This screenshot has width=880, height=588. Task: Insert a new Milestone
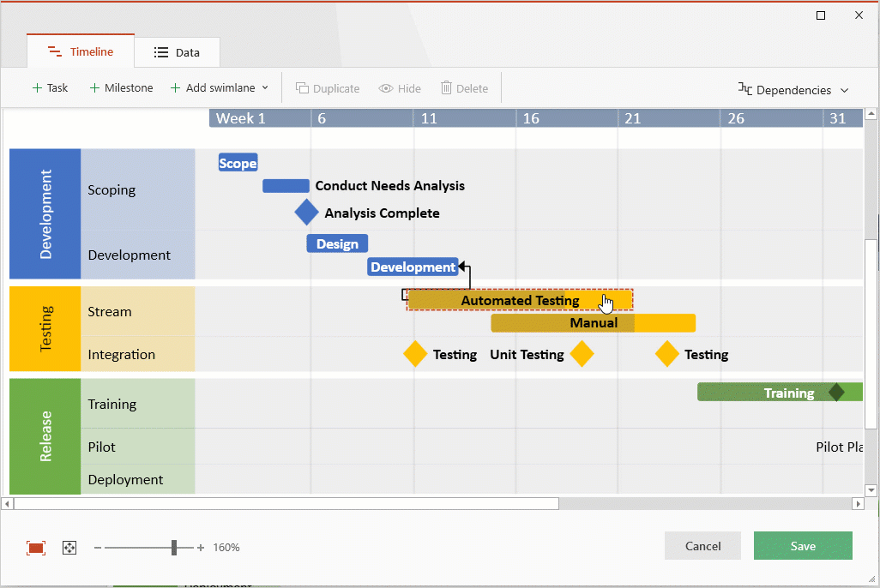(121, 87)
